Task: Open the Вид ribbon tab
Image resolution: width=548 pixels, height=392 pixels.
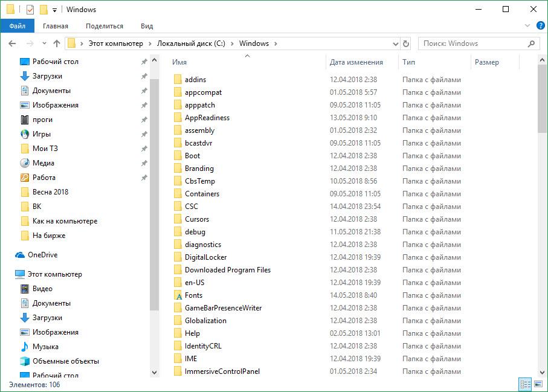Action: pyautogui.click(x=147, y=26)
